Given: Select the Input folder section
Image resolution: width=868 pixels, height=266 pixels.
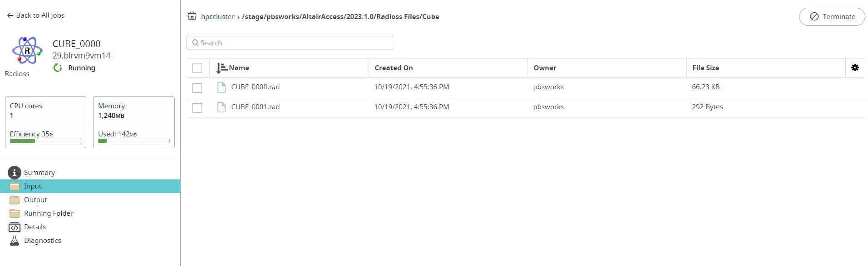Looking at the screenshot, I should click(33, 186).
